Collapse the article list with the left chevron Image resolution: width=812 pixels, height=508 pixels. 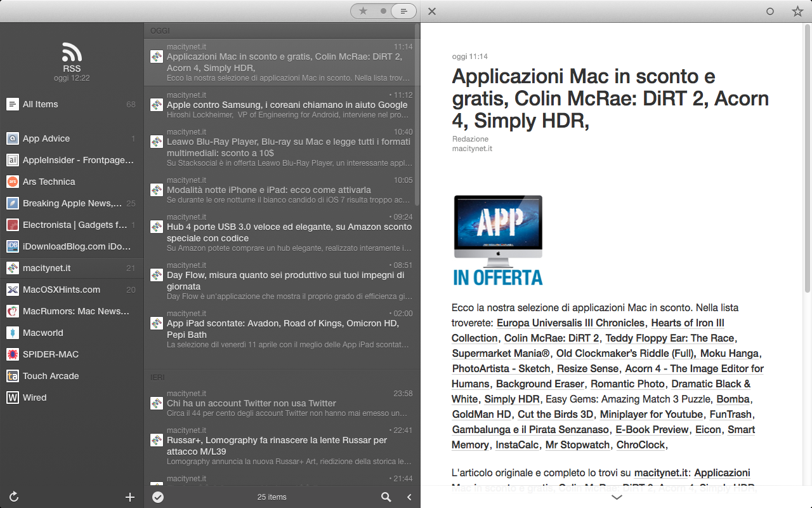[x=409, y=497]
